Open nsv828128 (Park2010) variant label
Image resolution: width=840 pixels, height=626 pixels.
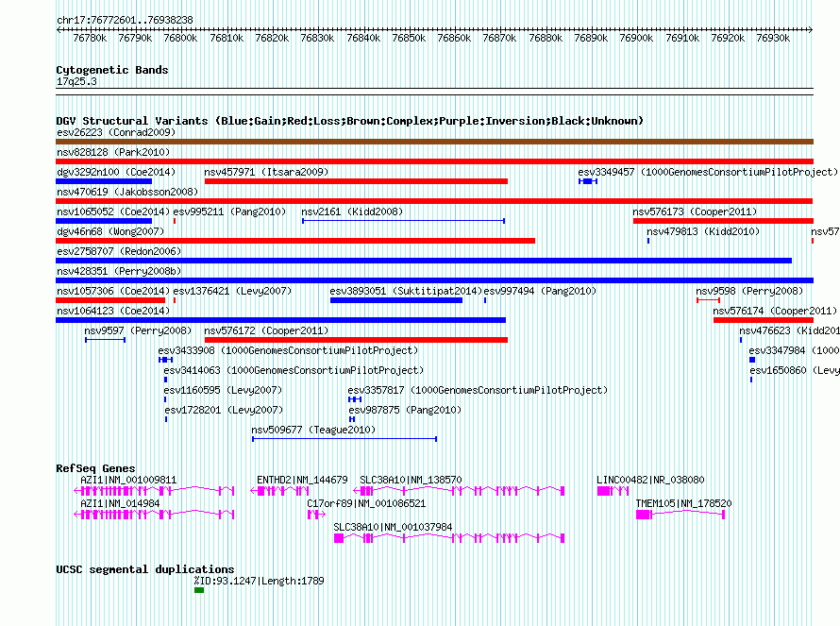click(113, 152)
